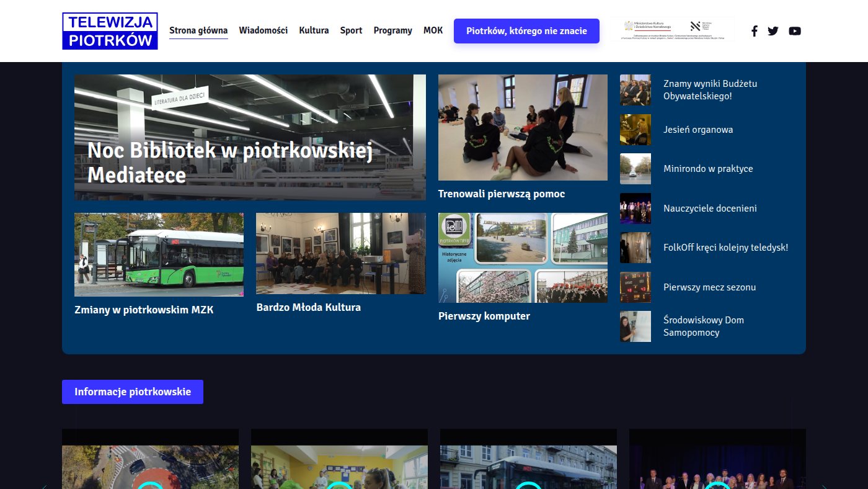The width and height of the screenshot is (868, 489).
Task: Open the yellow classroom video card
Action: click(x=339, y=459)
